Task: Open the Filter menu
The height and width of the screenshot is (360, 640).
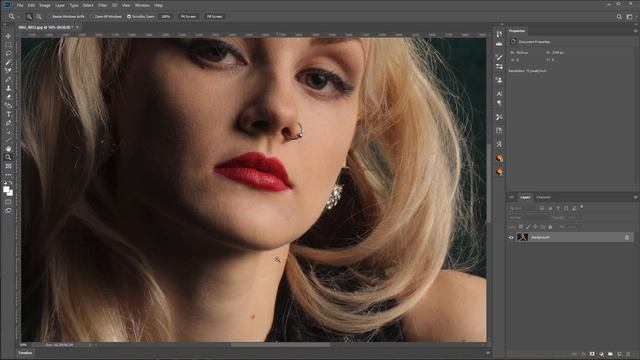Action: point(102,5)
